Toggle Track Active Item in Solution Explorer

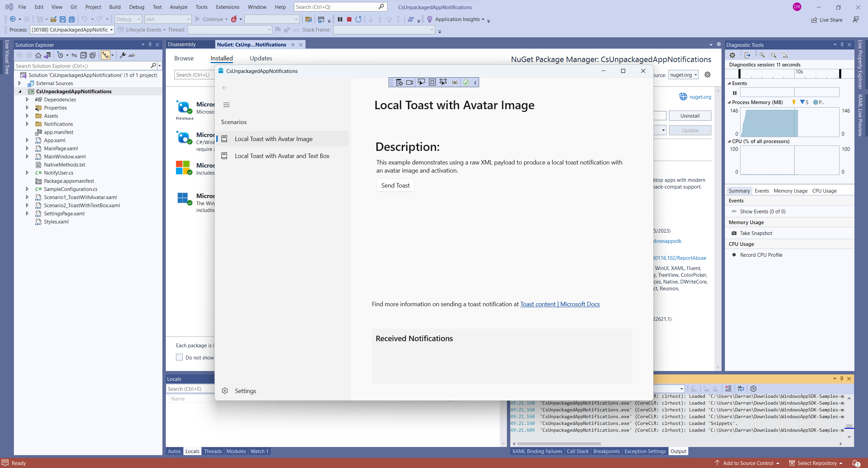click(x=105, y=55)
